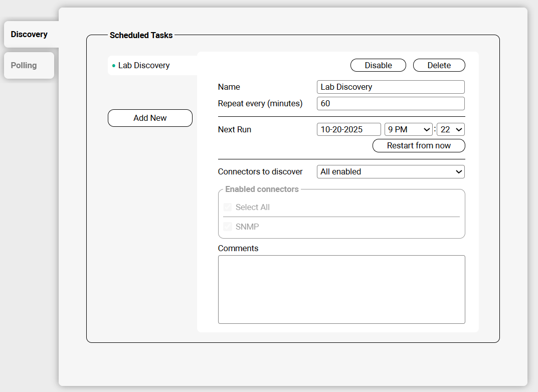Click the Repeat every minutes field showing 60
538x392 pixels.
point(391,104)
